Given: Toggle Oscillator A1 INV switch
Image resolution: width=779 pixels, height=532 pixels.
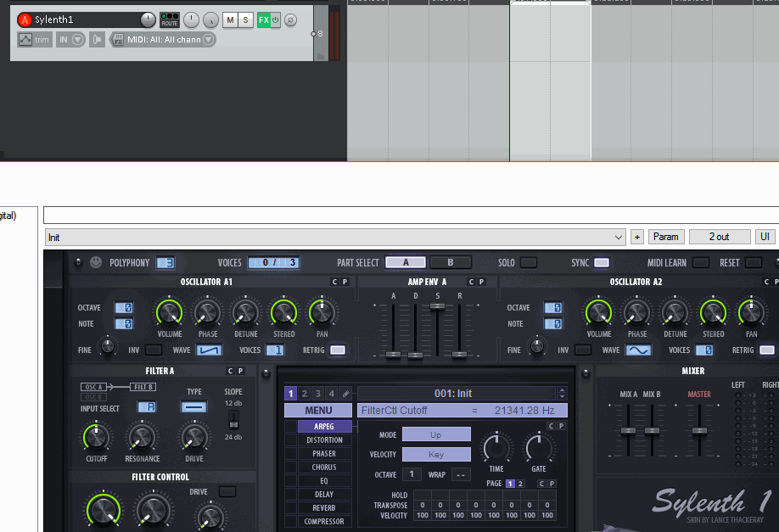Looking at the screenshot, I should point(153,350).
